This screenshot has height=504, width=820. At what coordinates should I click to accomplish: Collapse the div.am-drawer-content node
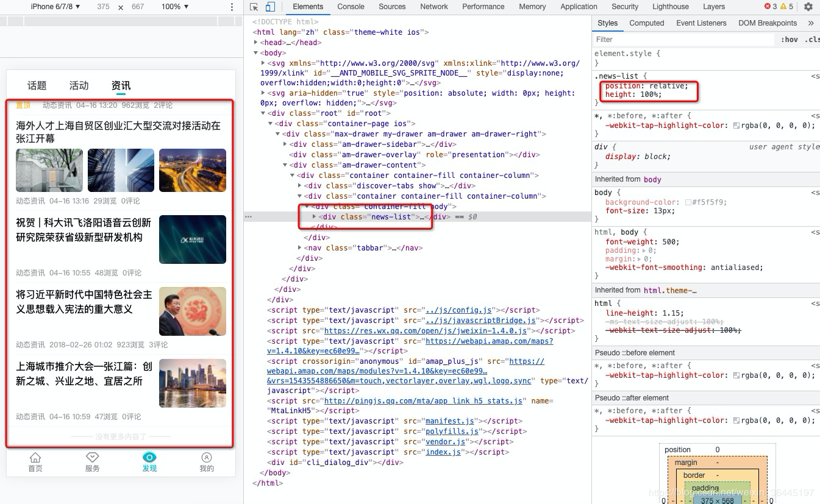point(285,165)
